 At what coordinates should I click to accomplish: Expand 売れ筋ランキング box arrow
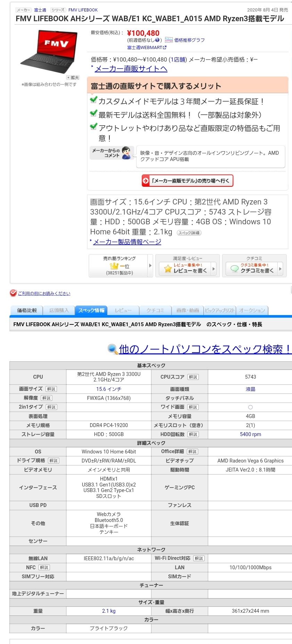tap(150, 266)
